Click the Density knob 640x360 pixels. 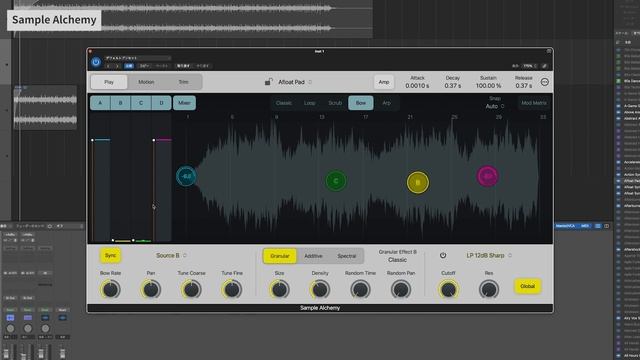point(320,289)
